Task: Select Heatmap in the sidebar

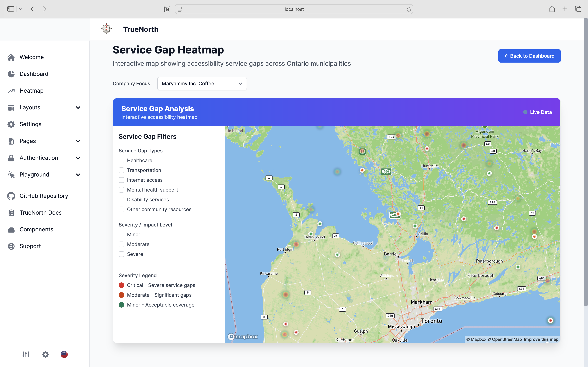Action: pyautogui.click(x=31, y=91)
